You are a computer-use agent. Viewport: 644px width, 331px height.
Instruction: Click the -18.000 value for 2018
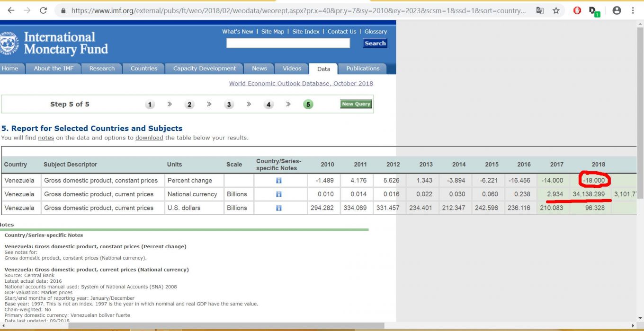[594, 180]
